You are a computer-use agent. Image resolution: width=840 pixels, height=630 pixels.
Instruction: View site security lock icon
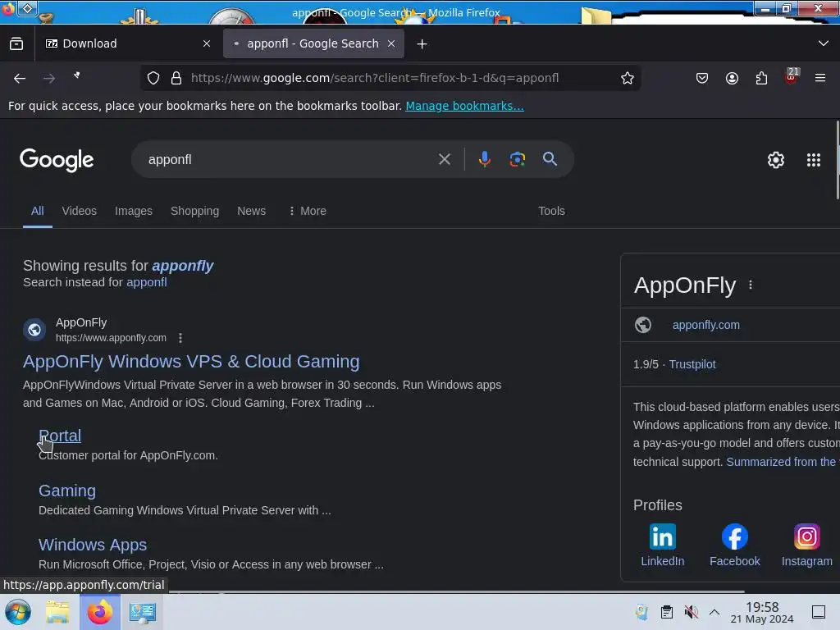pos(176,78)
